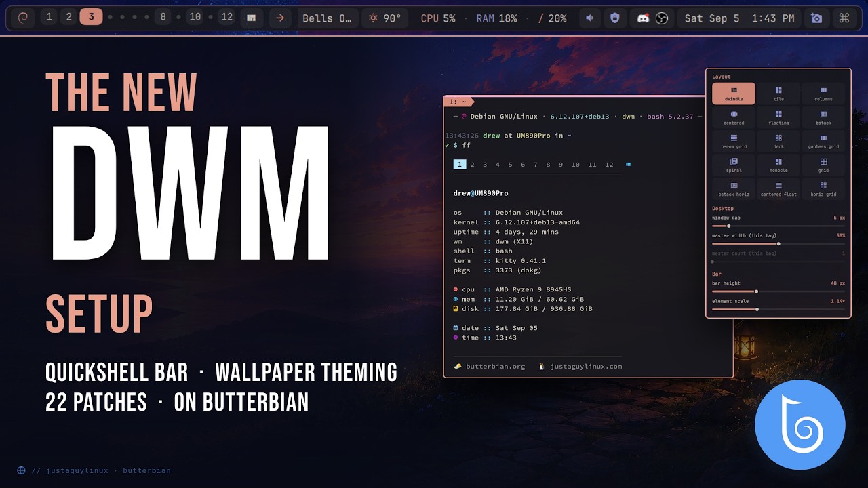The width and height of the screenshot is (868, 488).
Task: Click the Debian swirl launcher icon in the bar
Action: pyautogui.click(x=22, y=18)
